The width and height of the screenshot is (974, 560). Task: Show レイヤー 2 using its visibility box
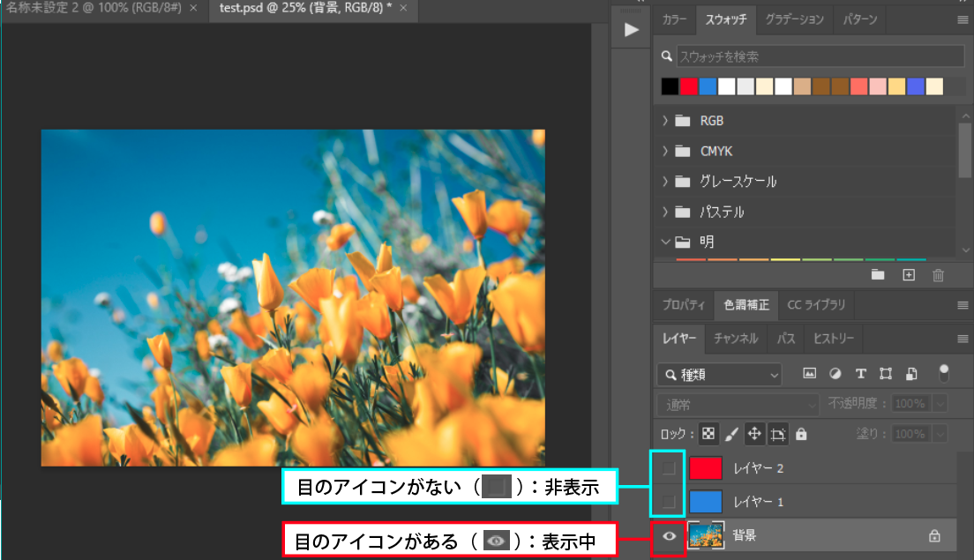669,468
